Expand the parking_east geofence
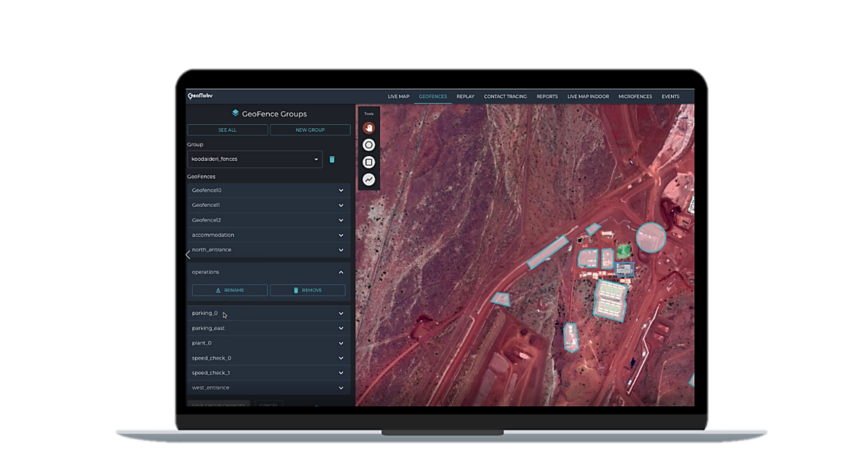The width and height of the screenshot is (868, 467). pyautogui.click(x=269, y=328)
